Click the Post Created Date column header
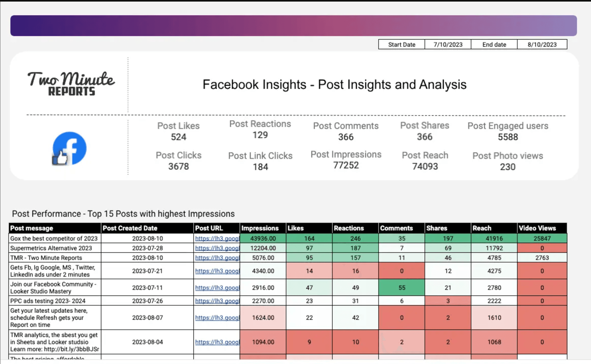591x364 pixels. coord(147,228)
